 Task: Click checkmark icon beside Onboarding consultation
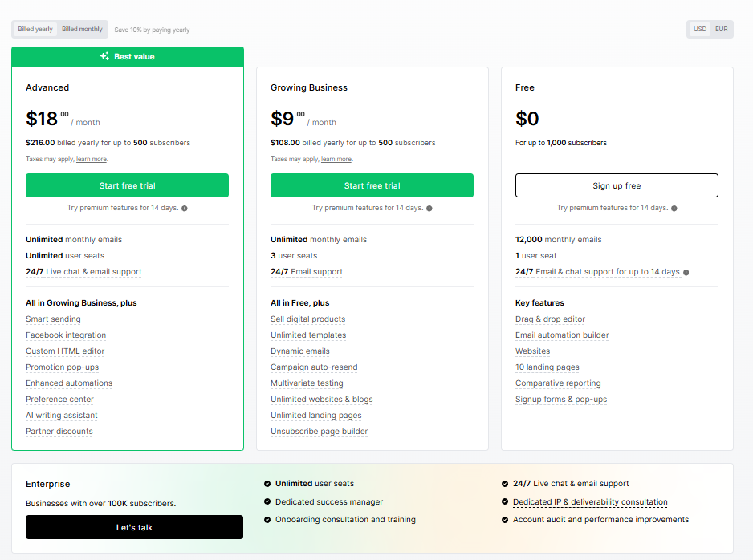point(267,520)
